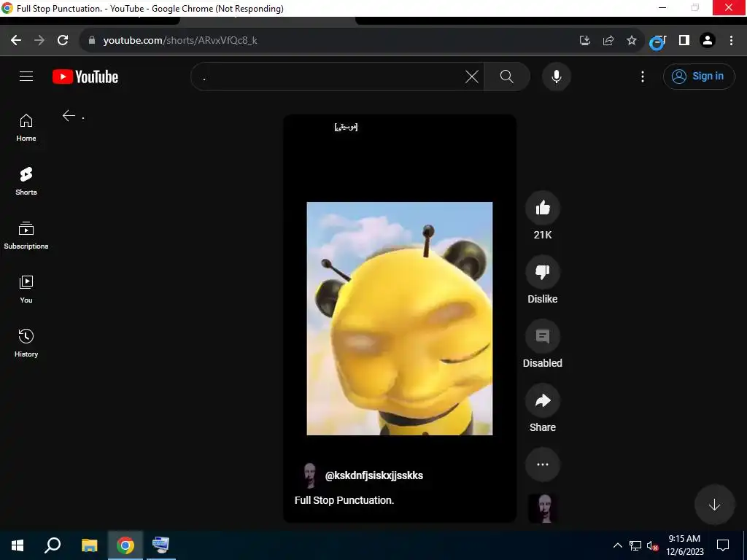Screen dimensions: 747x560
Task: Open You in sidebar
Action: (26, 289)
